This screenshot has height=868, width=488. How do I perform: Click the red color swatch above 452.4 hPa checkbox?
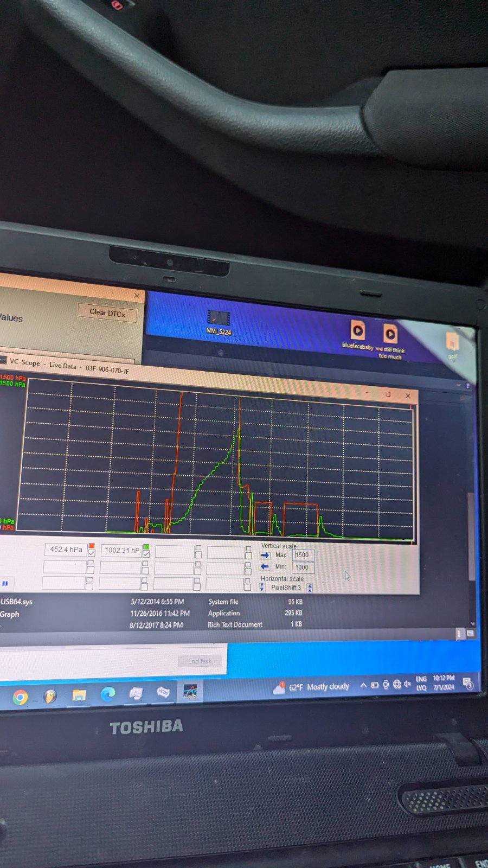[92, 546]
